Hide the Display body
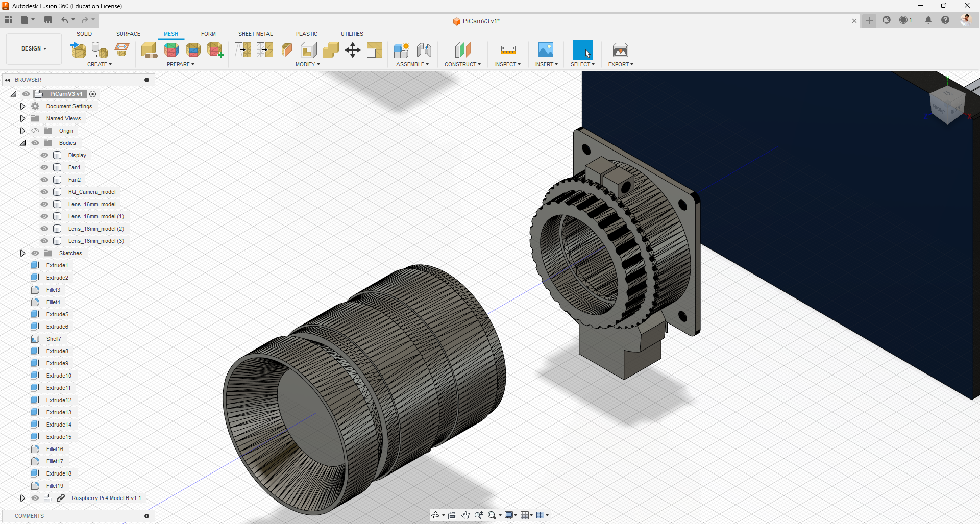980x524 pixels. click(x=44, y=155)
